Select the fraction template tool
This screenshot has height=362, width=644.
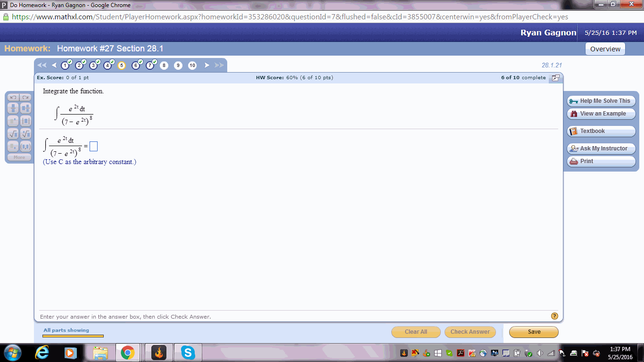tap(13, 107)
